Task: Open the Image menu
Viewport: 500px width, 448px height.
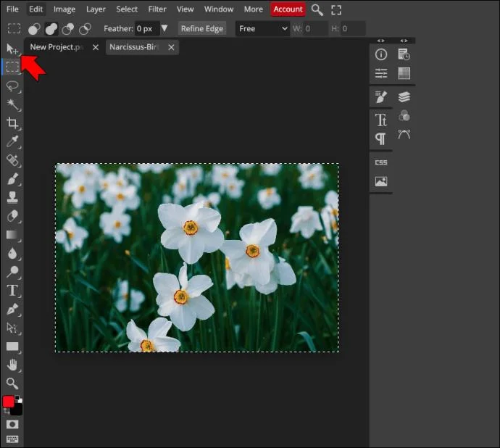Action: (x=64, y=9)
